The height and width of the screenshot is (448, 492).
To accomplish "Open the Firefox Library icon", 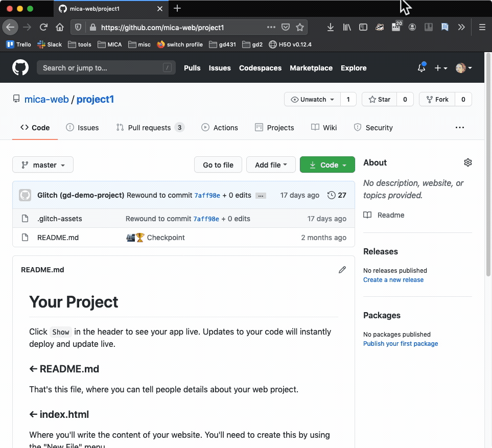I will click(346, 27).
